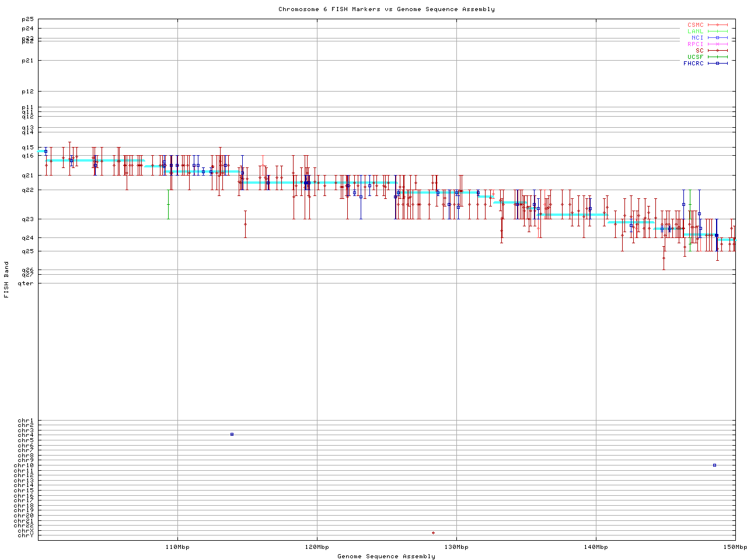Click the green marker below q22 near 109Mbp
Image resolution: width=747 pixels, height=560 pixels.
tap(169, 204)
